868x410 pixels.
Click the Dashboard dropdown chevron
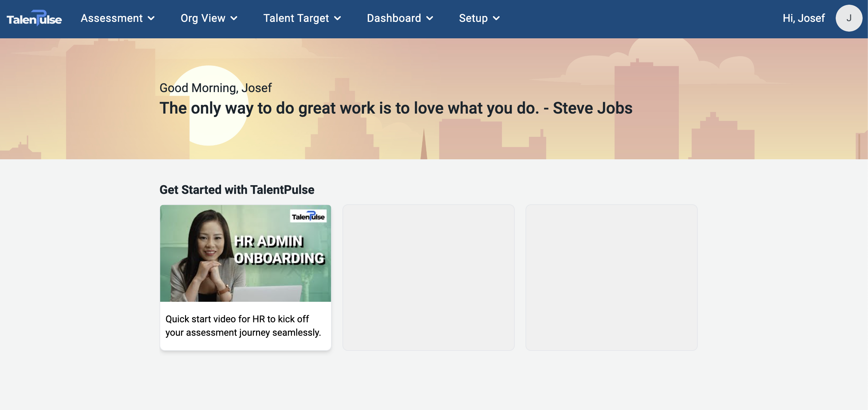coord(430,18)
